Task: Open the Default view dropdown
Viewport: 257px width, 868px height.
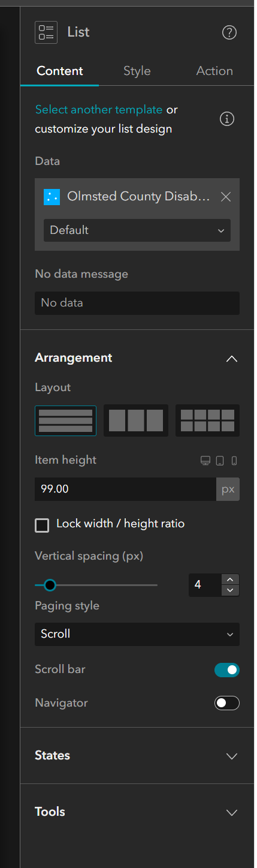Action: (x=137, y=230)
